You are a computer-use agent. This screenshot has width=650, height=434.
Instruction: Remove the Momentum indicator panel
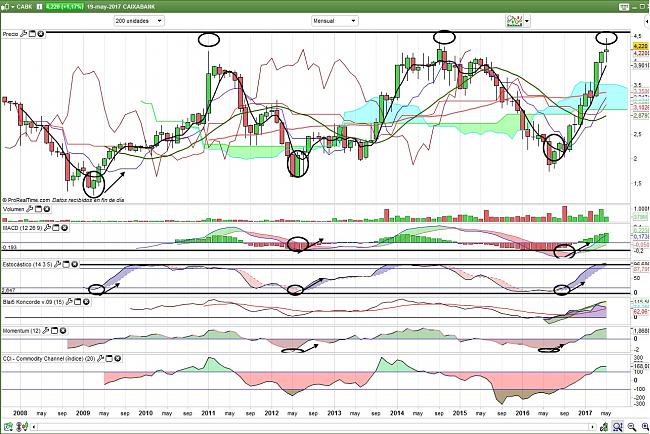point(63,331)
